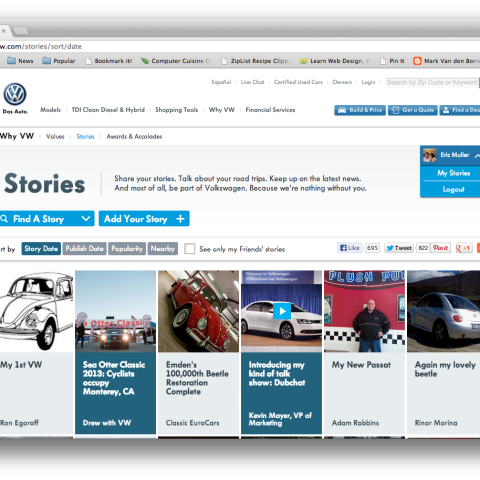Open the red Beetle restoration image

(x=198, y=311)
